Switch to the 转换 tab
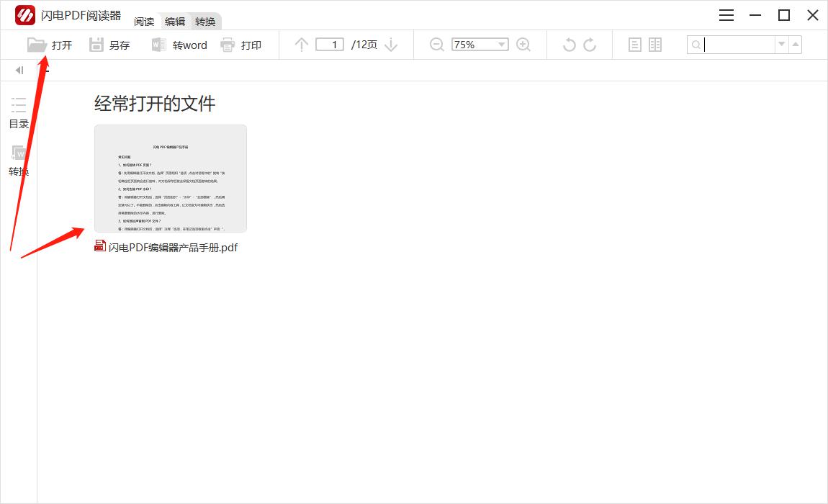This screenshot has height=504, width=828. [x=205, y=22]
